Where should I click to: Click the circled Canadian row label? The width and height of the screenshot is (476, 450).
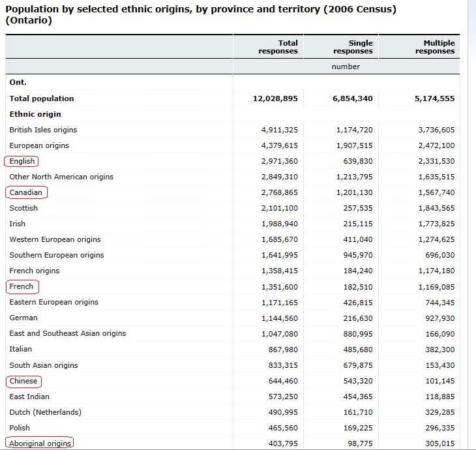tap(26, 192)
